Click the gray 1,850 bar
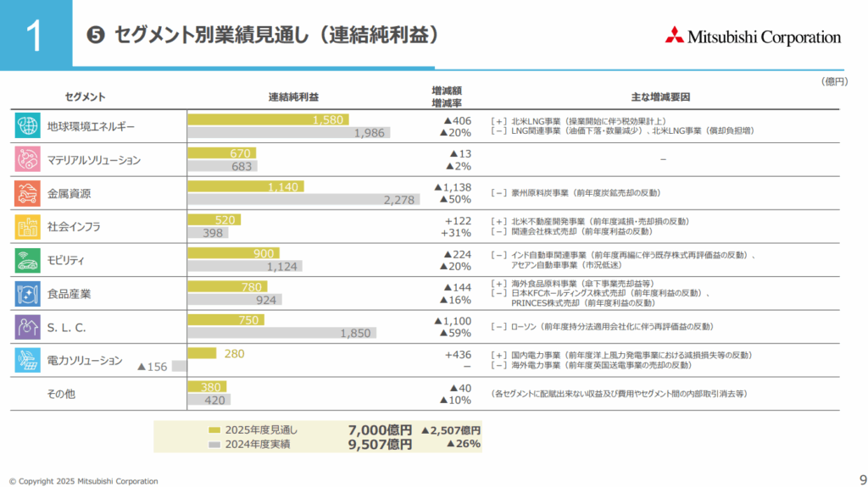 tap(282, 333)
